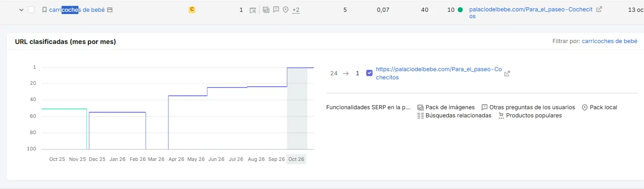Click the Pack local label
The width and height of the screenshot is (644, 189).
[x=603, y=107]
